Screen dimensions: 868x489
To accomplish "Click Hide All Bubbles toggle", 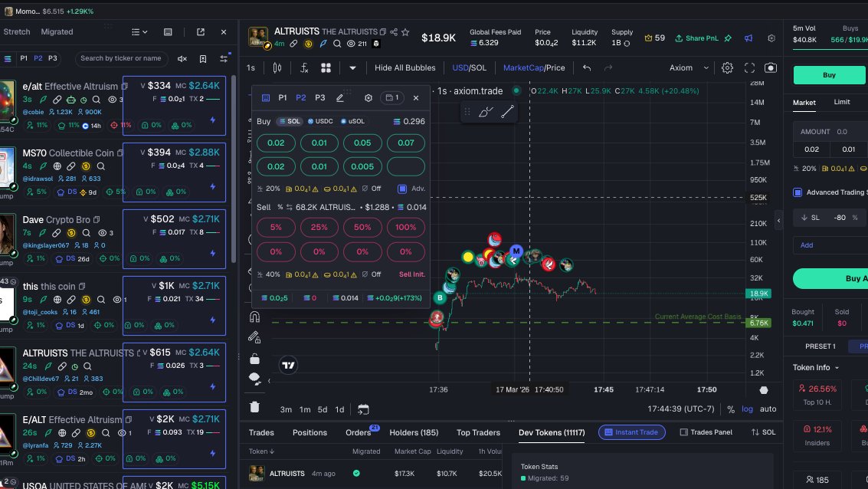I will [405, 67].
